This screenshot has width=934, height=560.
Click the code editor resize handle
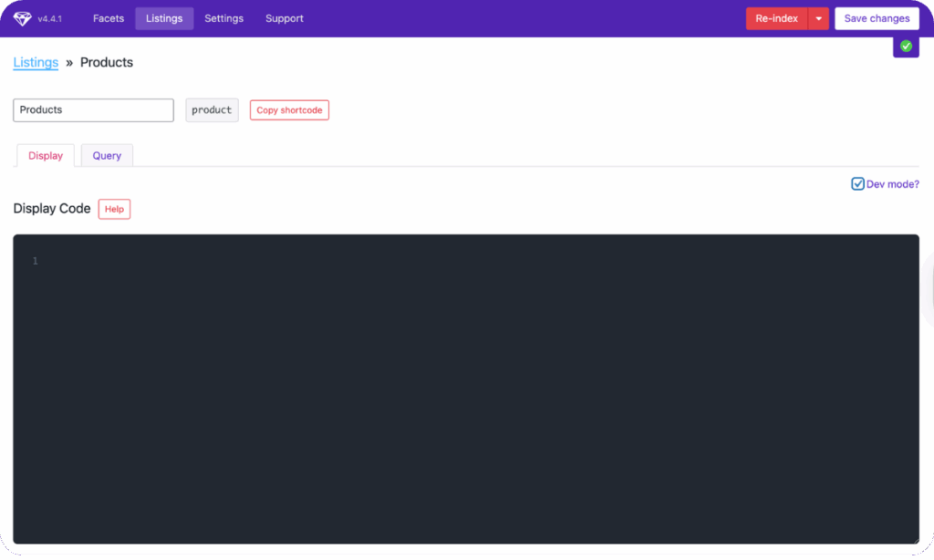point(915,540)
